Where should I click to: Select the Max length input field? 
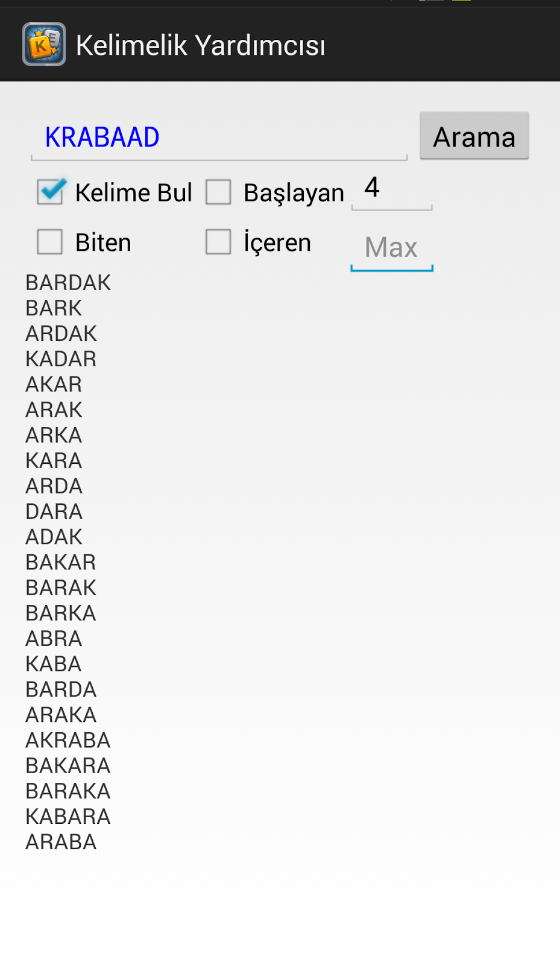pos(391,248)
